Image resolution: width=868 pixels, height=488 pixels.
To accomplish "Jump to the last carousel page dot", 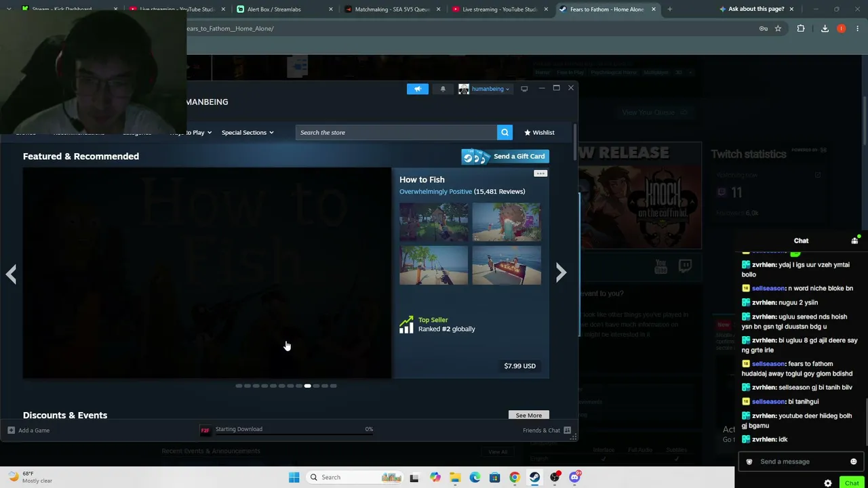I will click(x=333, y=386).
